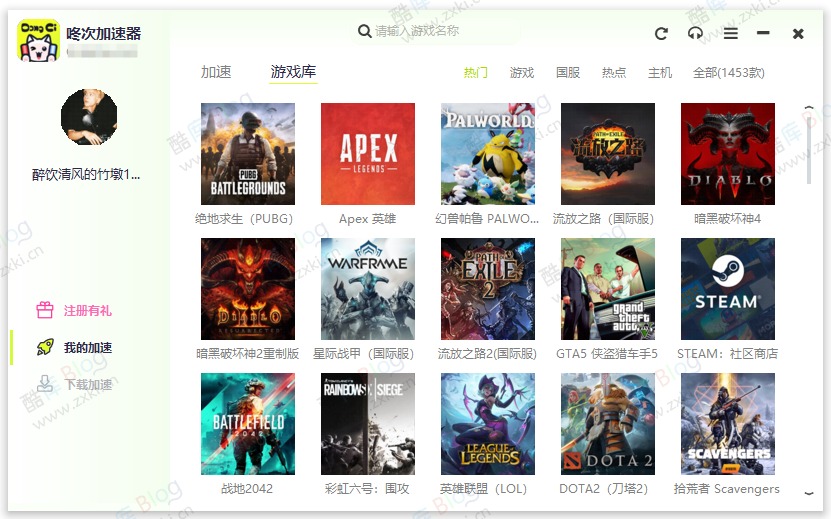The height and width of the screenshot is (519, 831).
Task: Open the Diablo 4 cover
Action: tap(728, 154)
